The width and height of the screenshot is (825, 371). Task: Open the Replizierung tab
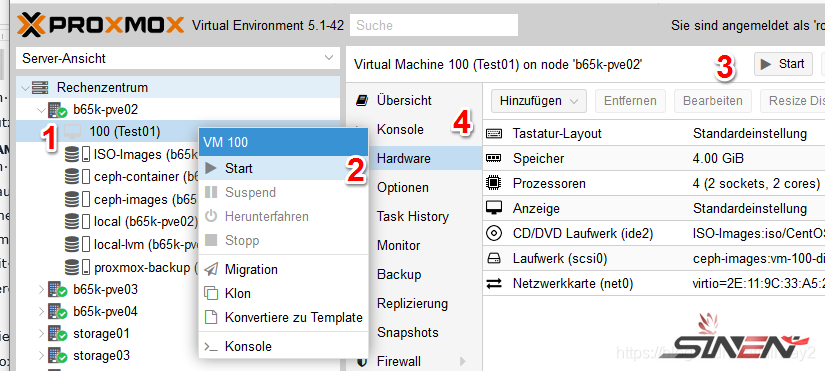pos(414,304)
